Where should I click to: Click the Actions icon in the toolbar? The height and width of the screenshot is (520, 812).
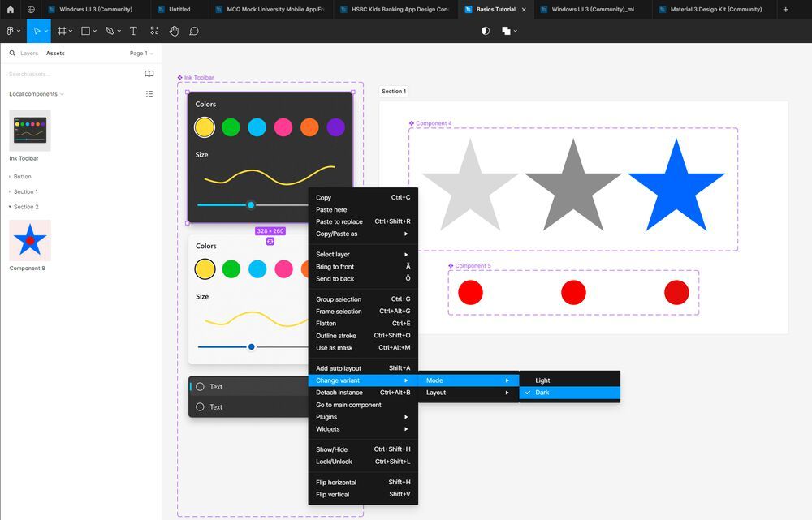(153, 31)
